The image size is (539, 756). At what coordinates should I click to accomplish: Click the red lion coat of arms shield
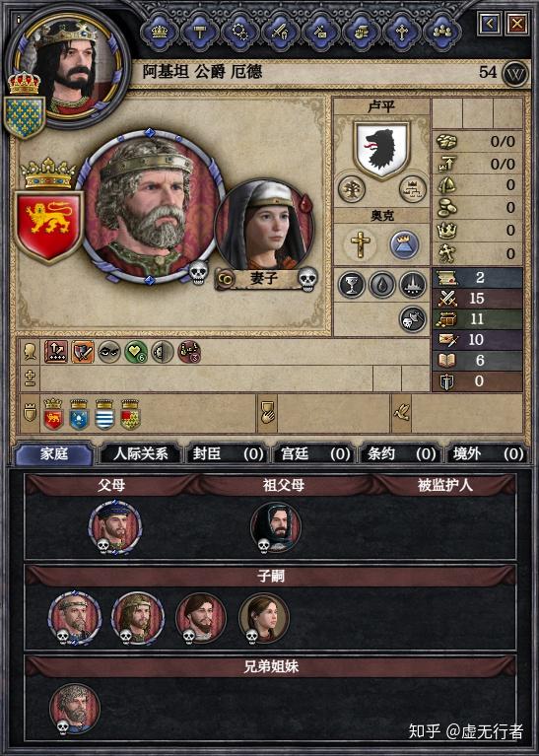[x=48, y=227]
